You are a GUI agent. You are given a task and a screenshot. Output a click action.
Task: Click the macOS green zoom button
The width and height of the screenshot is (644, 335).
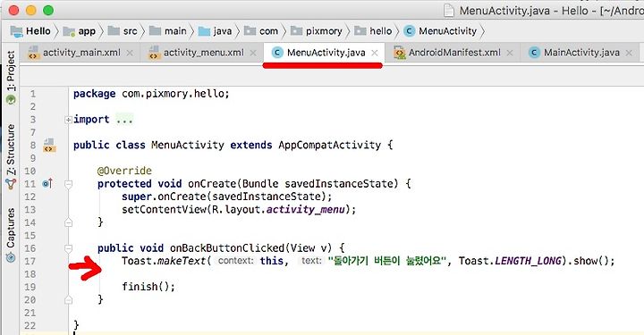[48, 11]
